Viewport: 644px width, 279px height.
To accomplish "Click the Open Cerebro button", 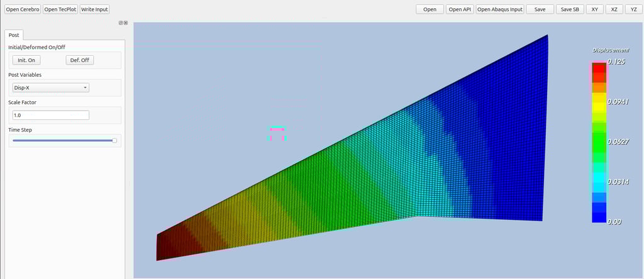I will tap(23, 9).
